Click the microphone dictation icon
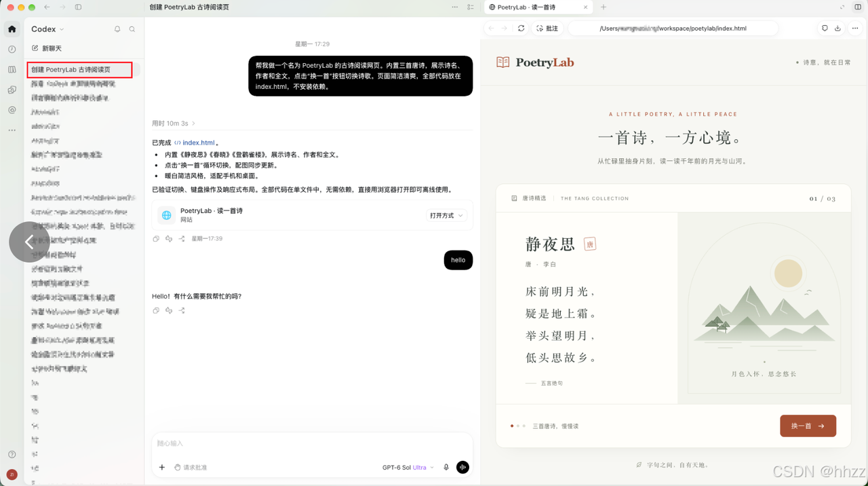Viewport: 868px width, 486px height. click(x=446, y=467)
